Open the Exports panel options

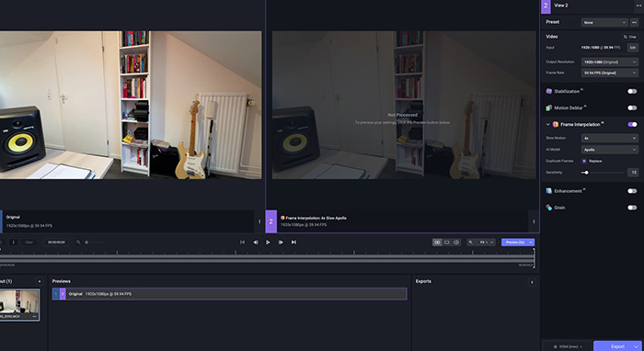532,282
